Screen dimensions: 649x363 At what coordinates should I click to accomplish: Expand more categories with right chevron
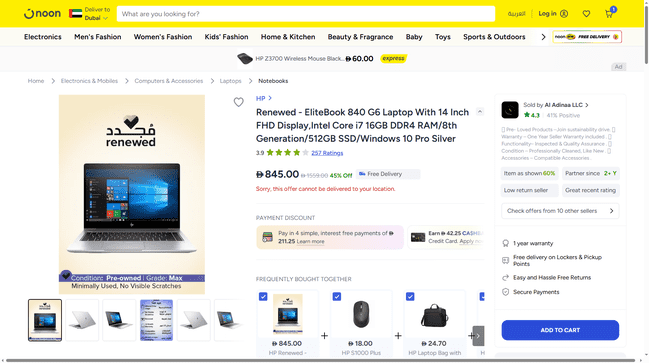click(543, 37)
